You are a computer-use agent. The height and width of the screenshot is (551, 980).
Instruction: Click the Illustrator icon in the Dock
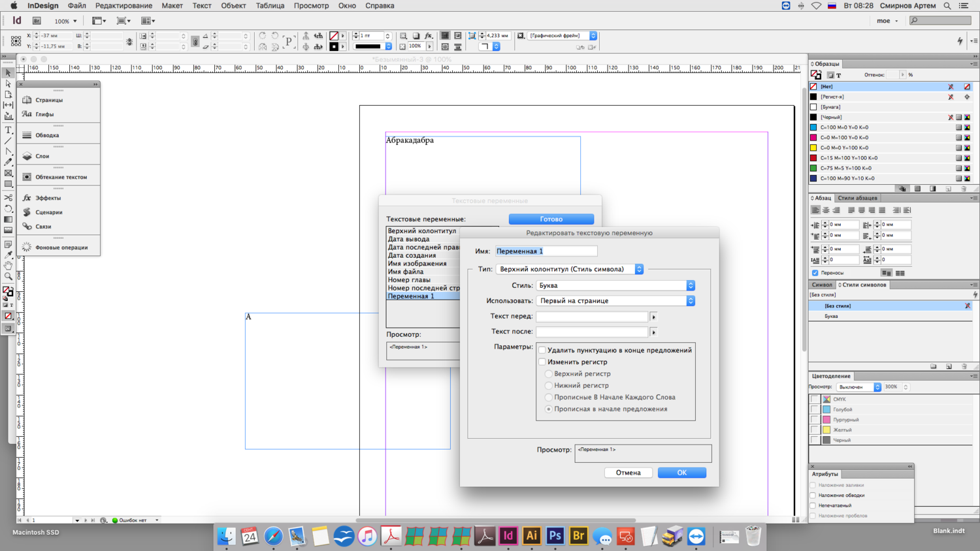tap(531, 536)
